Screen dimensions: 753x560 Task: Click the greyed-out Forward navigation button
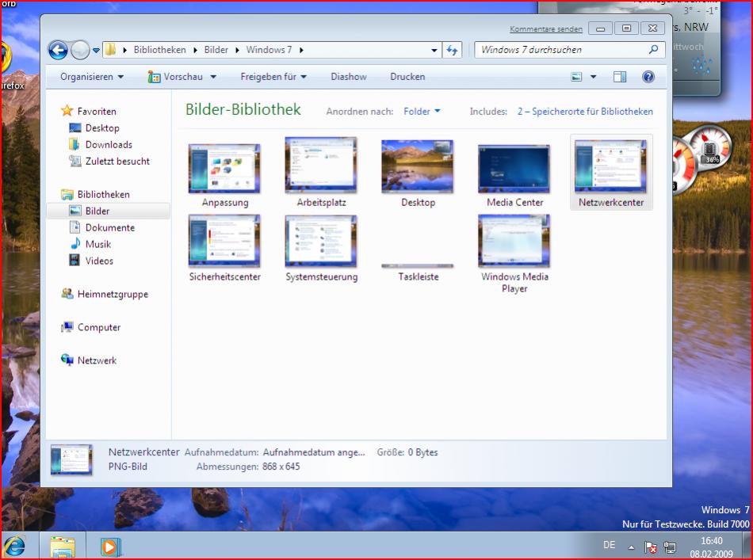pyautogui.click(x=80, y=50)
